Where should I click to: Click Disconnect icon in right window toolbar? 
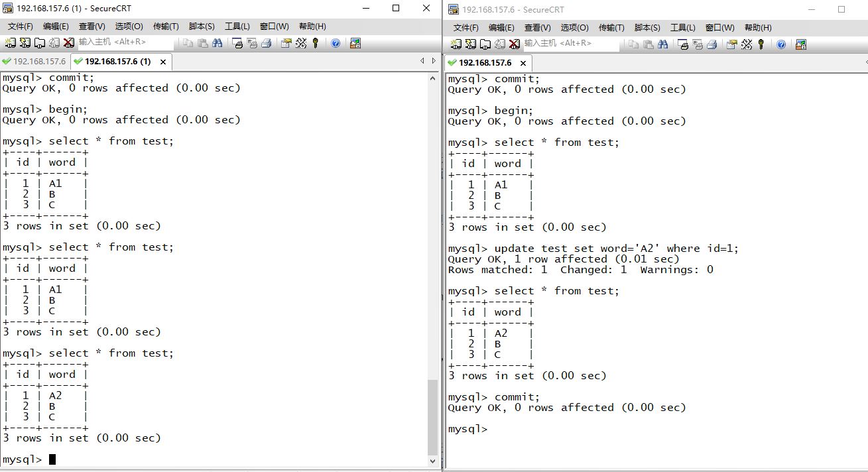514,44
